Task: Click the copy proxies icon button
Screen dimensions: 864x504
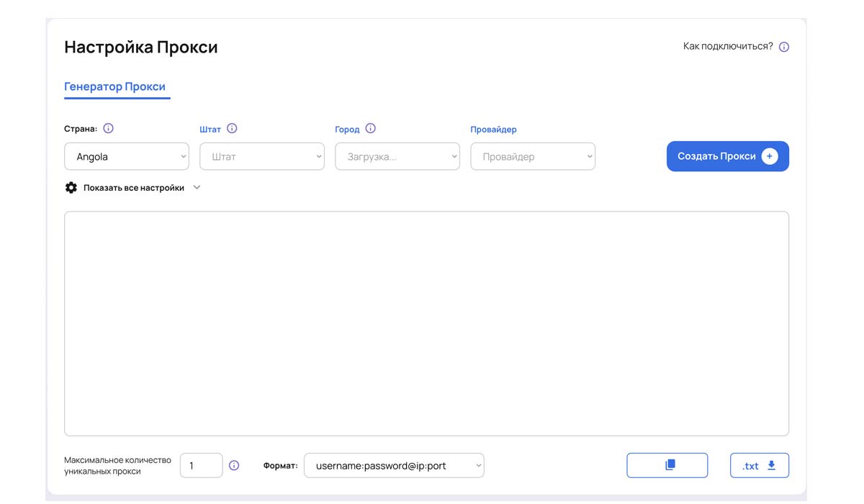Action: point(667,465)
